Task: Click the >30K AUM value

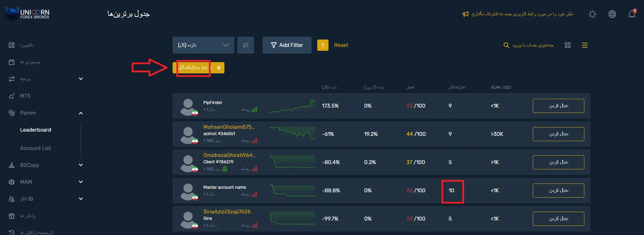Action: pyautogui.click(x=497, y=134)
